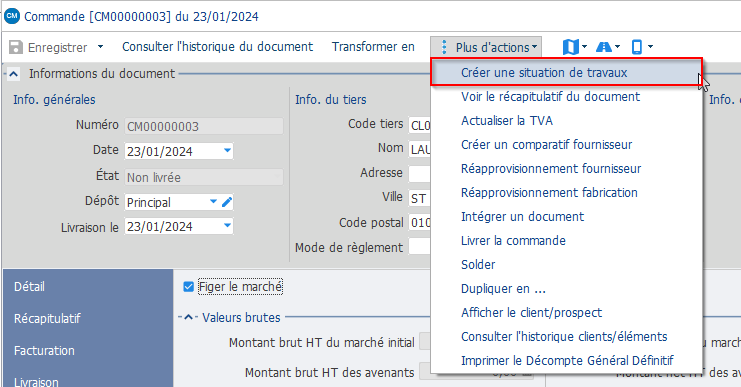Viewport: 741px width, 387px height.
Task: Open Consulter l'historique du document
Action: coord(217,47)
